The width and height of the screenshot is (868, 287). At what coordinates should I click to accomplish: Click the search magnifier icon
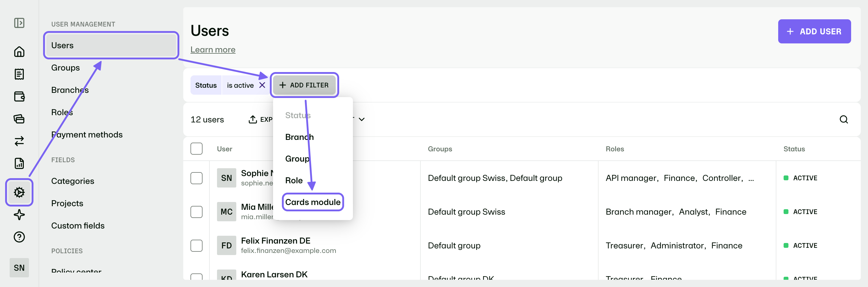click(x=843, y=119)
